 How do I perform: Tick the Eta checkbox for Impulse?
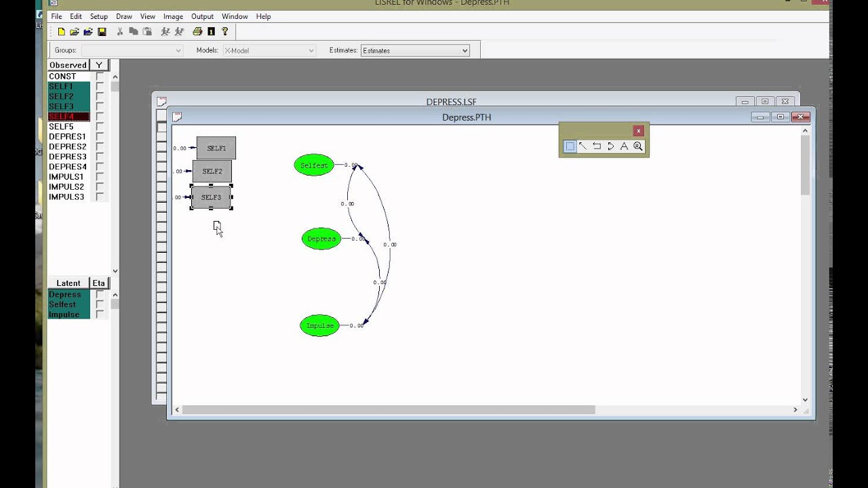[100, 314]
